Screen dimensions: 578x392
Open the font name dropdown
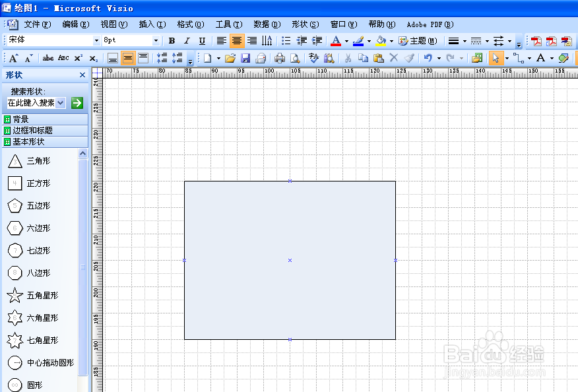click(x=96, y=40)
